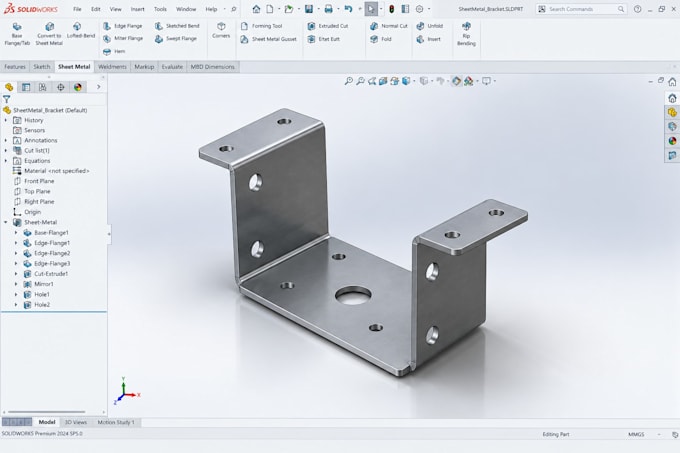Select the Cut-Extrude1 feature

[46, 274]
